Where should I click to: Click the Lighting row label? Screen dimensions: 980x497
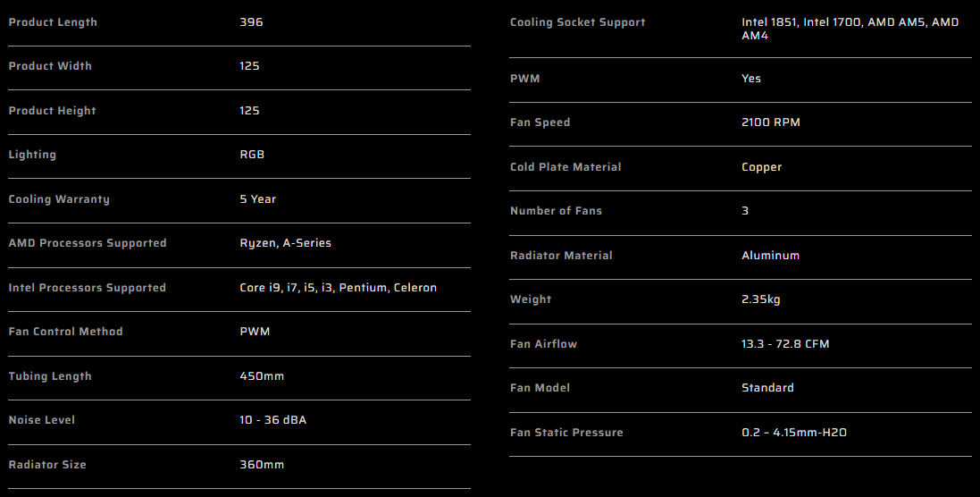(x=32, y=155)
